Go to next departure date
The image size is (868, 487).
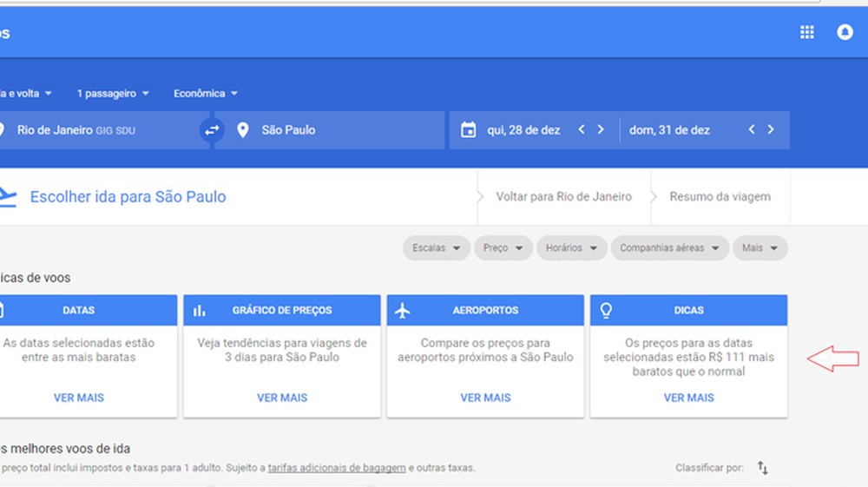tap(601, 129)
